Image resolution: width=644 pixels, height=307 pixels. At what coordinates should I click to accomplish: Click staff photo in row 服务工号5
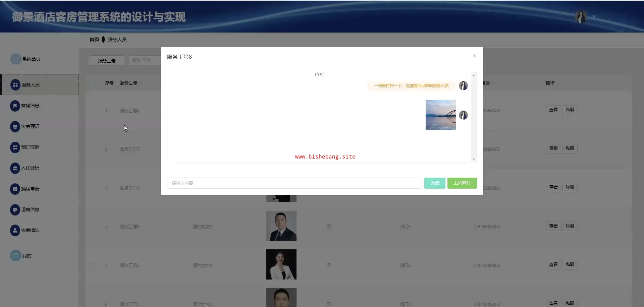tap(281, 226)
